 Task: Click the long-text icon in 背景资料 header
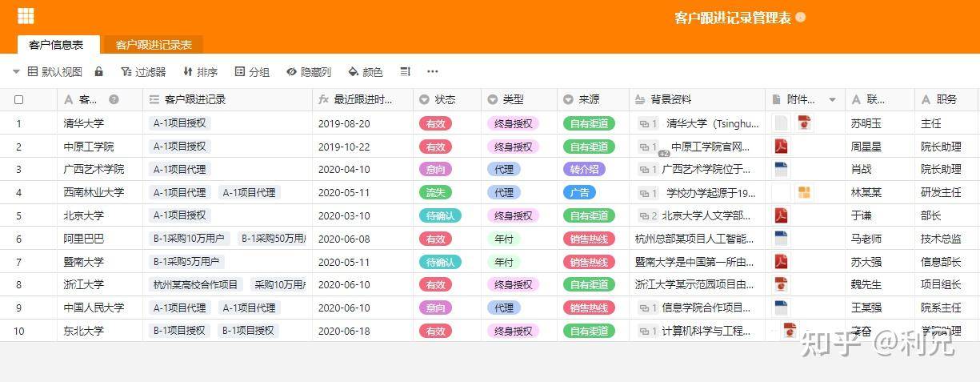639,99
